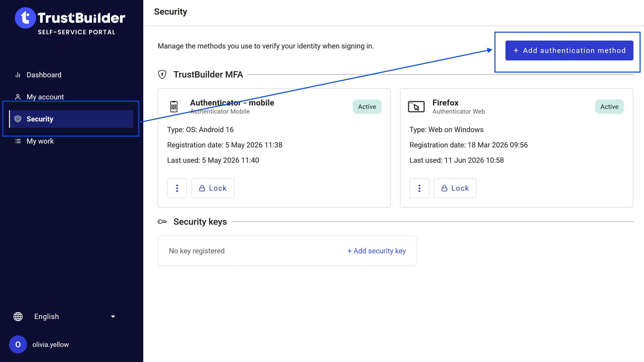Screen dimensions: 644x362
Task: Click the TrustBuilder logo icon
Action: (x=25, y=18)
